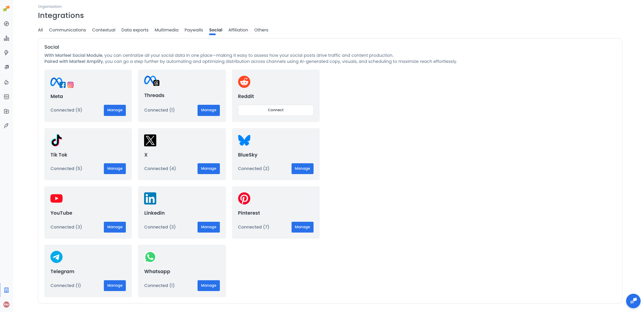
Task: Click the YouTube logo icon
Action: 56,198
